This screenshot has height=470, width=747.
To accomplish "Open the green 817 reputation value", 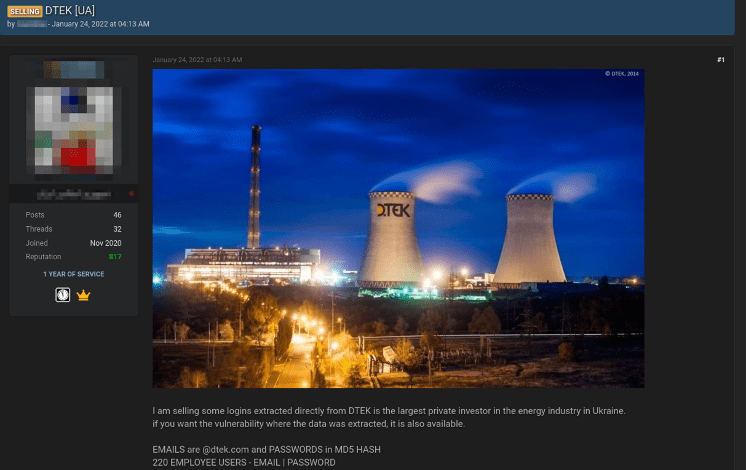I will click(x=115, y=257).
